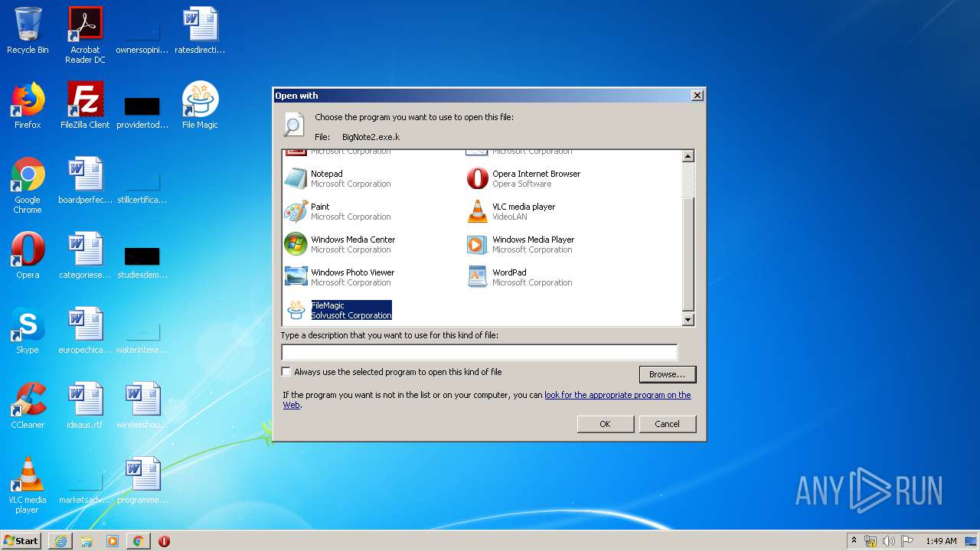The width and height of the screenshot is (980, 551).
Task: Click the file description text field
Action: click(479, 352)
